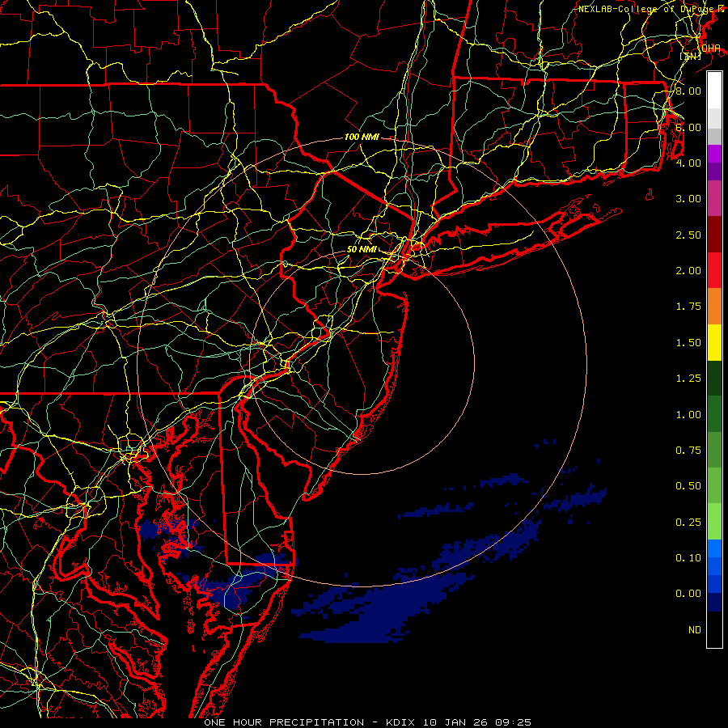Click the bright magenta 4.00 inch legend swatch
This screenshot has width=728, height=728.
(x=714, y=154)
